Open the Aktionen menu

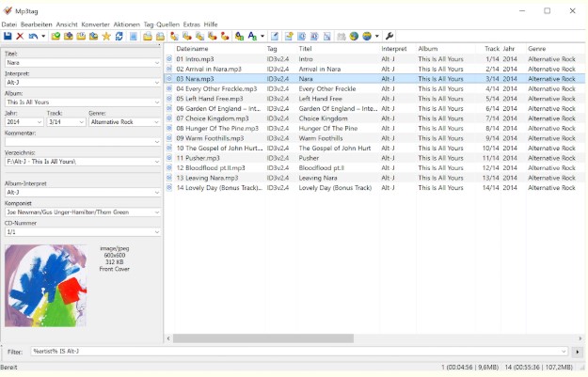pos(126,24)
